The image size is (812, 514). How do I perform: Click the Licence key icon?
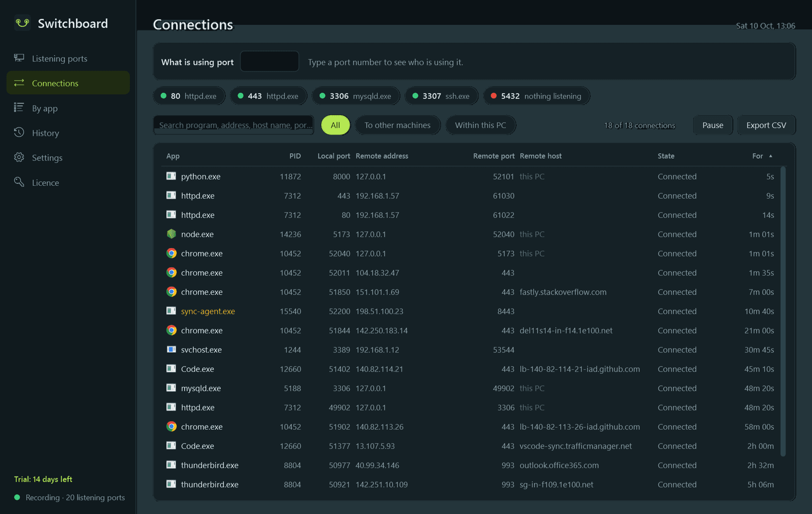tap(19, 182)
